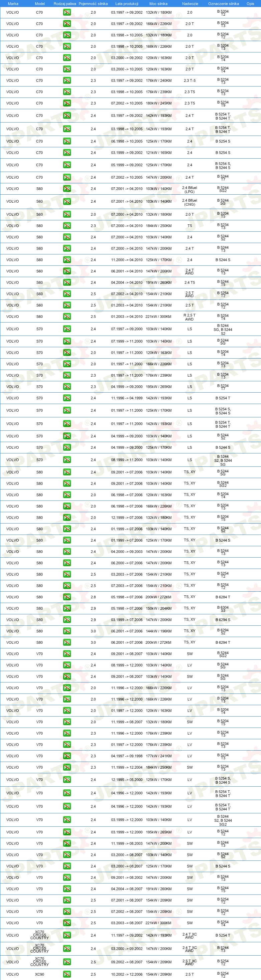Click fuel icon in V70 12.1995 -> 05.2000 row
This screenshot has width=261, height=980.
point(67,780)
